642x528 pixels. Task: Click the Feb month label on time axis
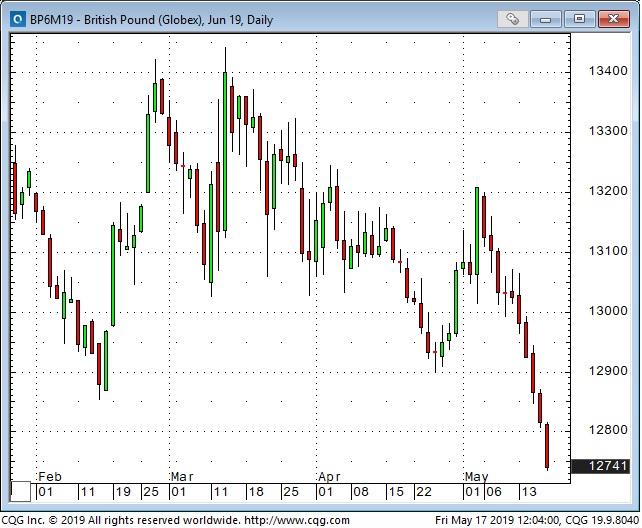(x=50, y=477)
